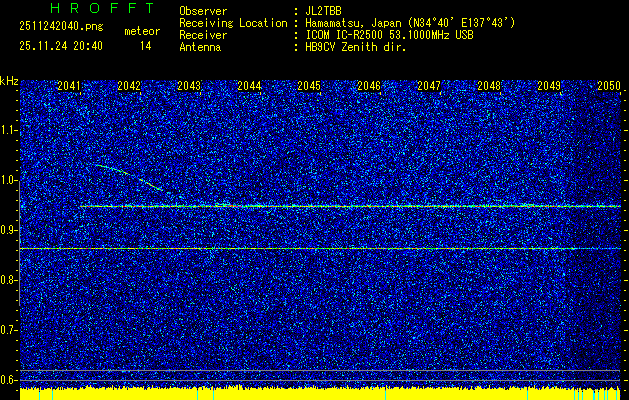Click the date stamp 25.11.24 20:40
Viewport: 629px width, 400px height.
pos(61,46)
